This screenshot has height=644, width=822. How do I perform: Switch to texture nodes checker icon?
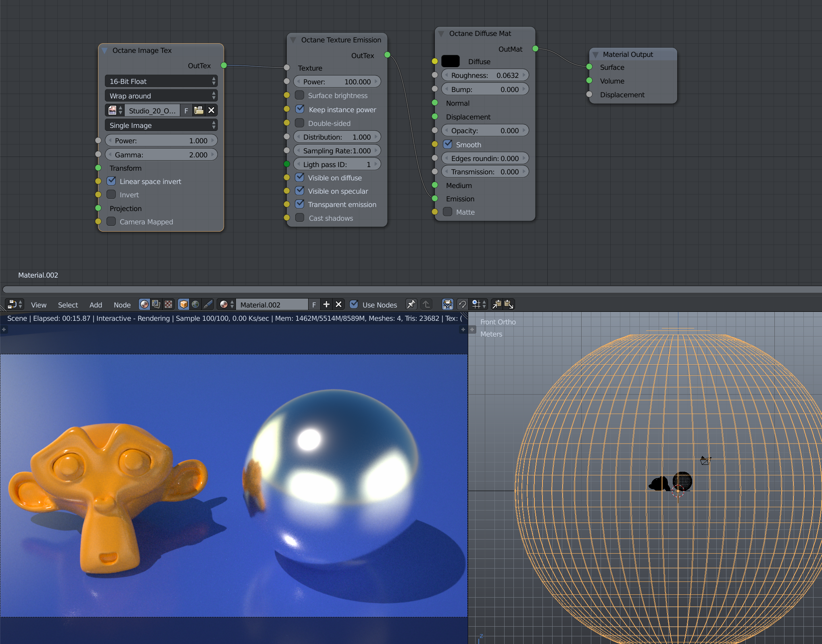tap(169, 304)
